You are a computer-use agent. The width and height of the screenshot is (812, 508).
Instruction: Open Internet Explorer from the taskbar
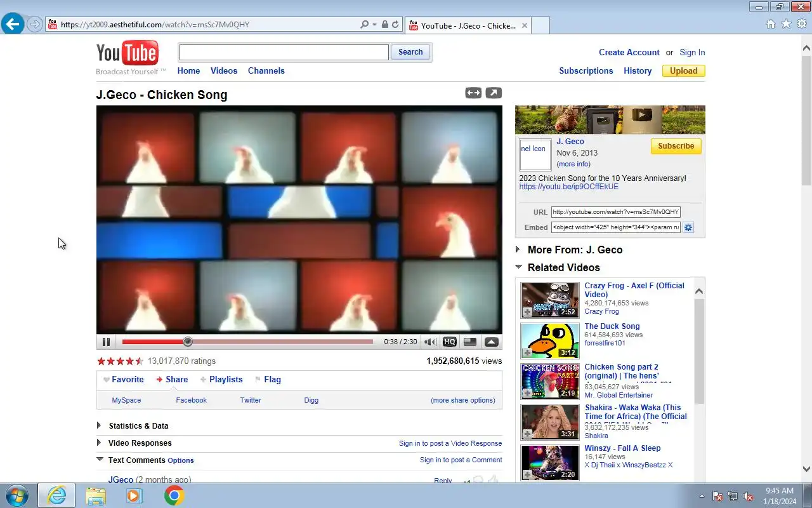[56, 495]
